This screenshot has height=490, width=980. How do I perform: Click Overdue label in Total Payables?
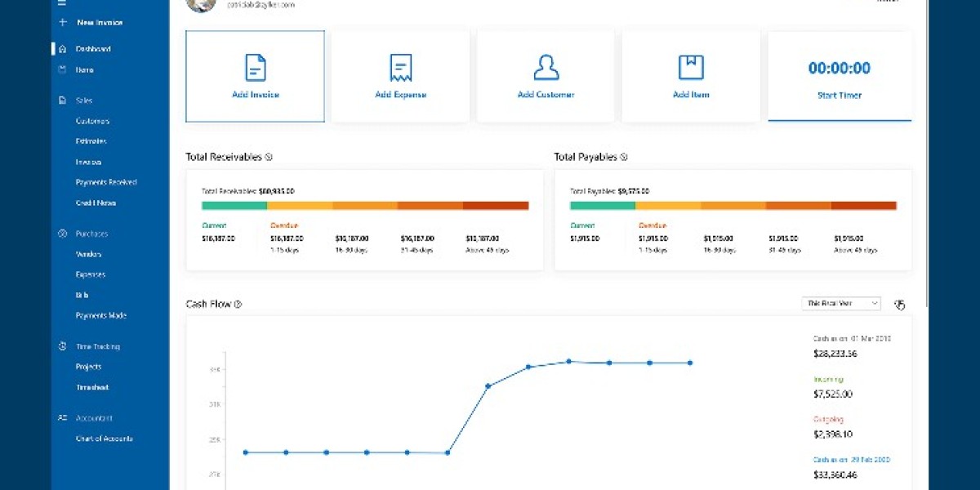652,225
